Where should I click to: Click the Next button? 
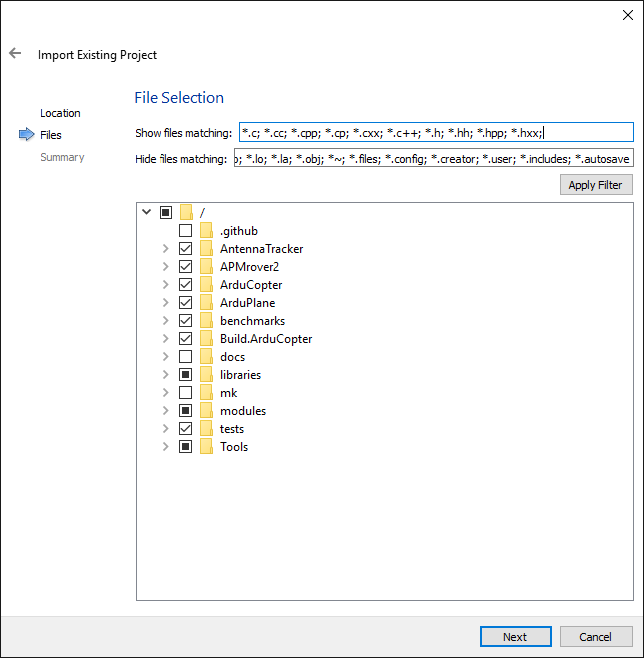(x=515, y=637)
